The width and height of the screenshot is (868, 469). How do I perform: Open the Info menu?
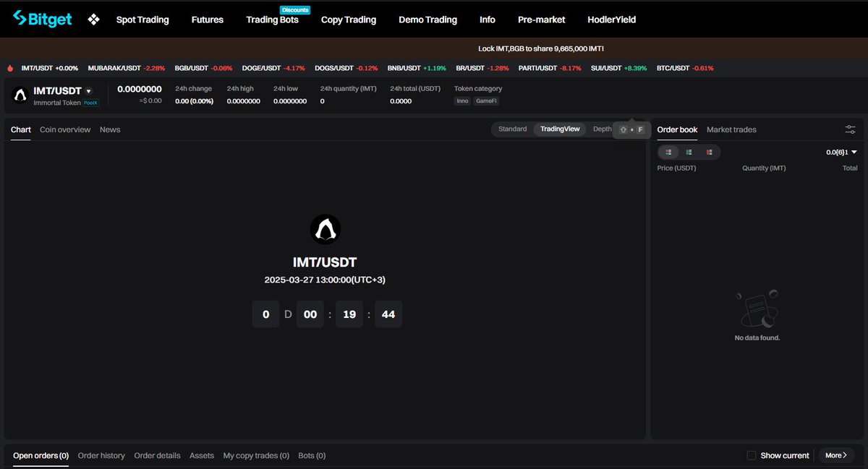click(488, 20)
